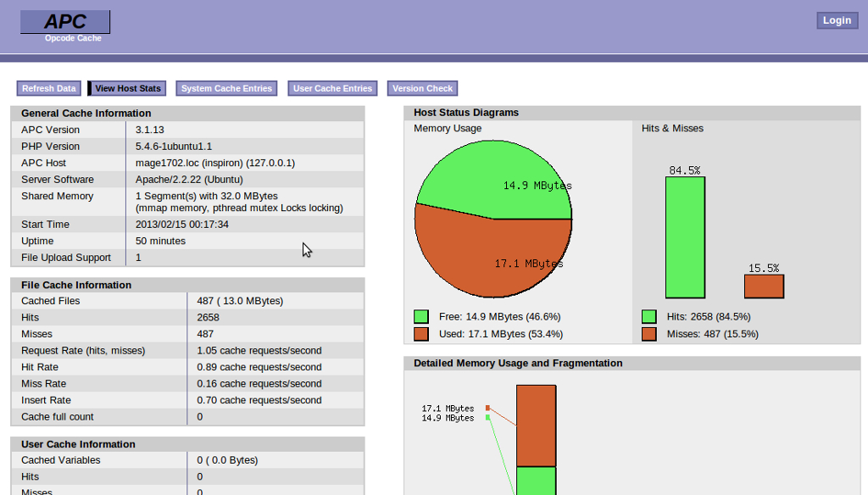Image resolution: width=868 pixels, height=495 pixels.
Task: Click the tall green 84.5% hits bar
Action: coord(685,237)
